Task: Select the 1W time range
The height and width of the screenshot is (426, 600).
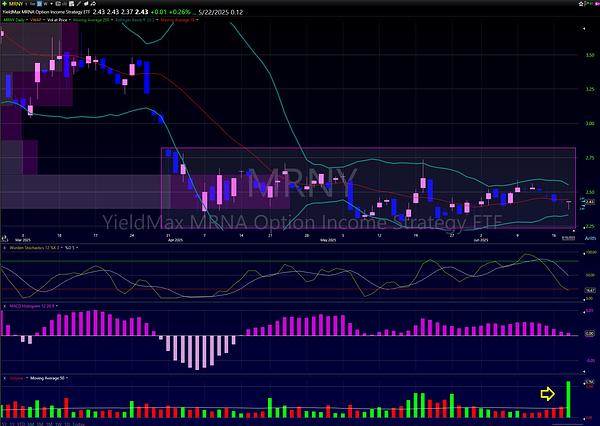Action: (x=59, y=424)
